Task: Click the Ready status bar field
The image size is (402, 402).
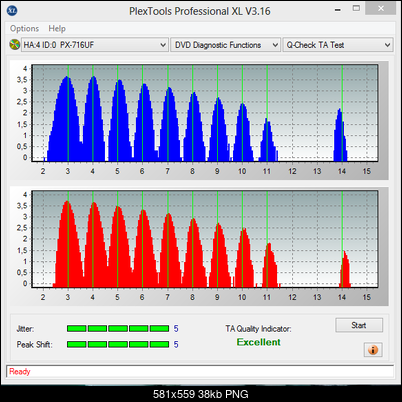Action: 200,371
